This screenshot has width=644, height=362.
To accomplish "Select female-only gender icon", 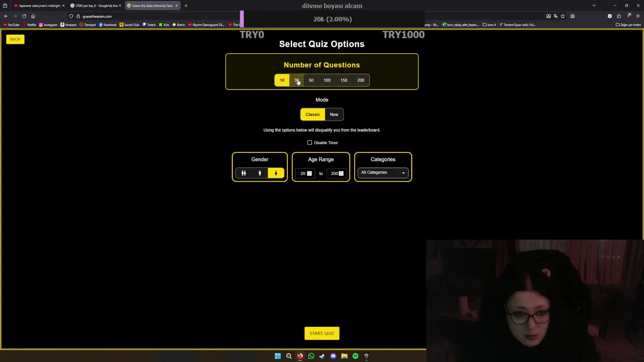I will point(276,173).
